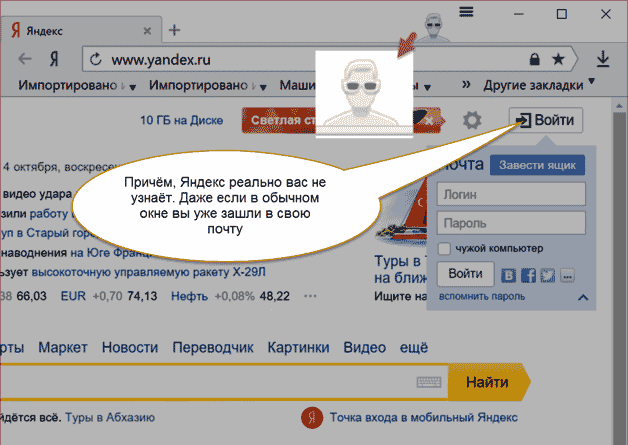Click the back navigation arrow

pyautogui.click(x=25, y=59)
